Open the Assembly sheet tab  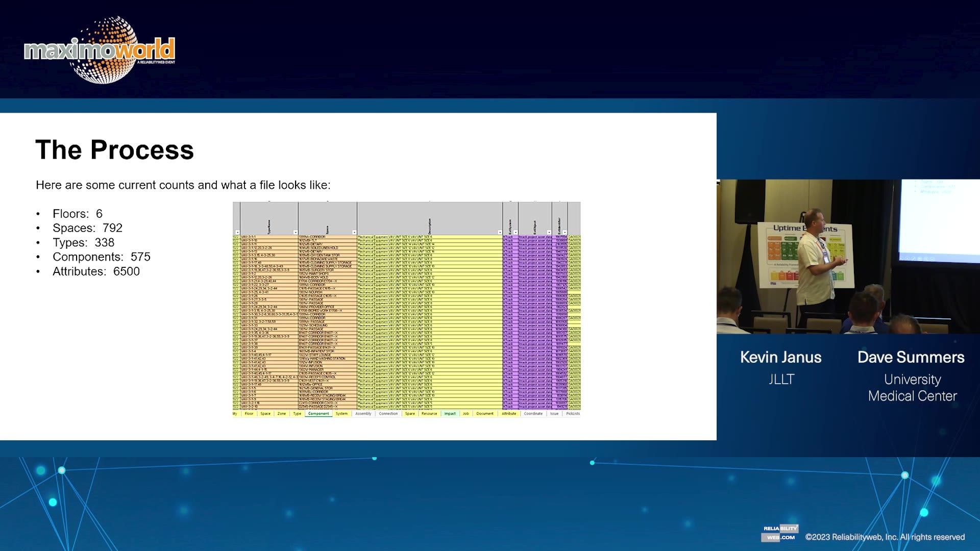pos(362,413)
